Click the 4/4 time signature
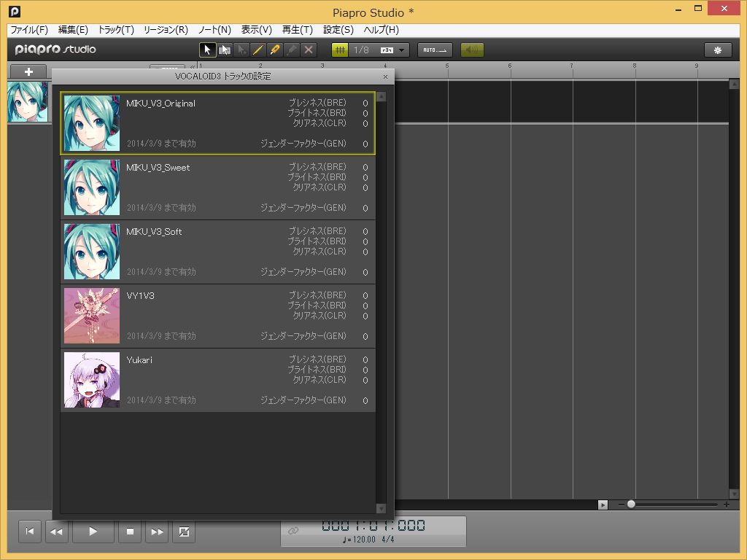The image size is (747, 560). [x=388, y=540]
